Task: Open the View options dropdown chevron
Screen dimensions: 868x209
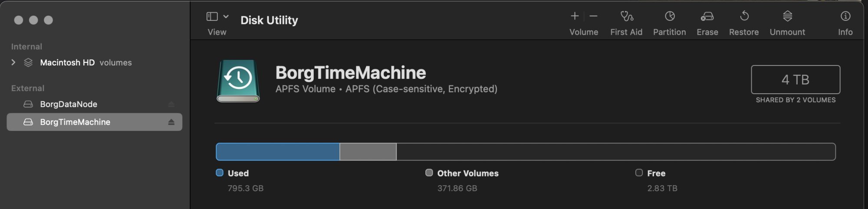Action: click(226, 16)
